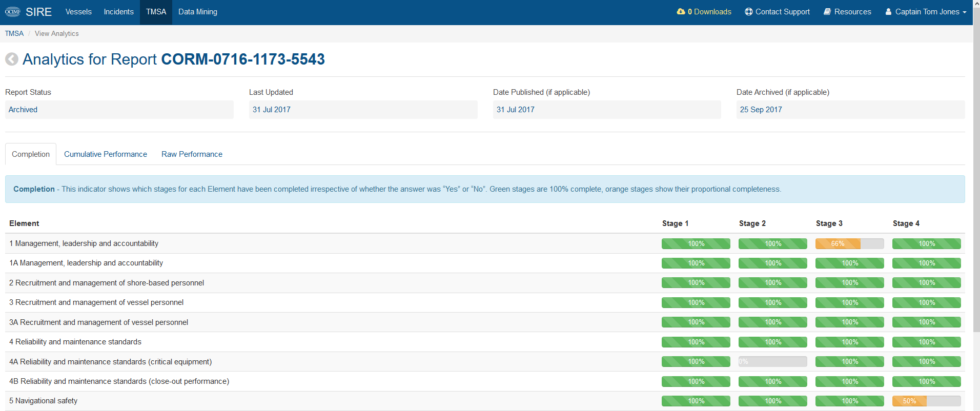
Task: Open the Data Mining menu
Action: point(198,12)
